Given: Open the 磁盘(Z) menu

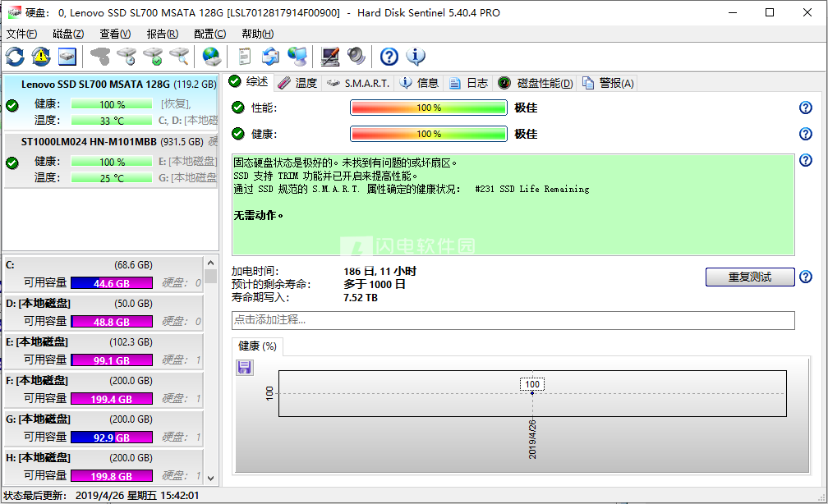Looking at the screenshot, I should [68, 34].
